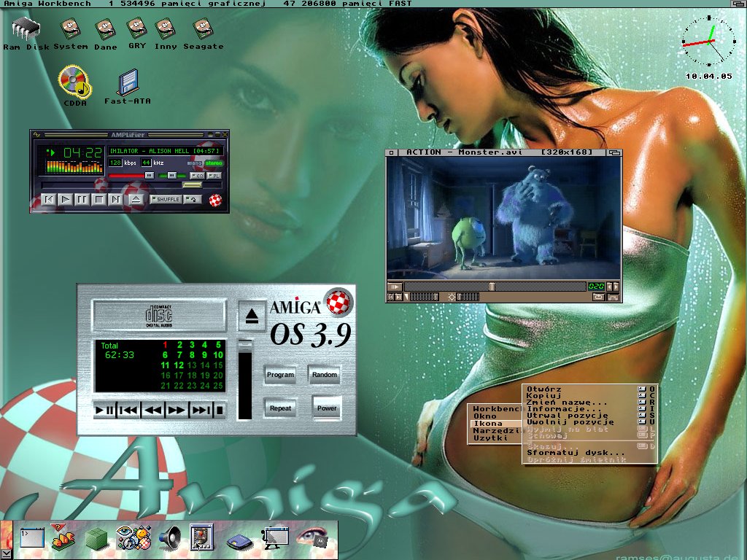Open the green cube dock icon
Viewport: 747px width, 560px height.
pyautogui.click(x=97, y=539)
